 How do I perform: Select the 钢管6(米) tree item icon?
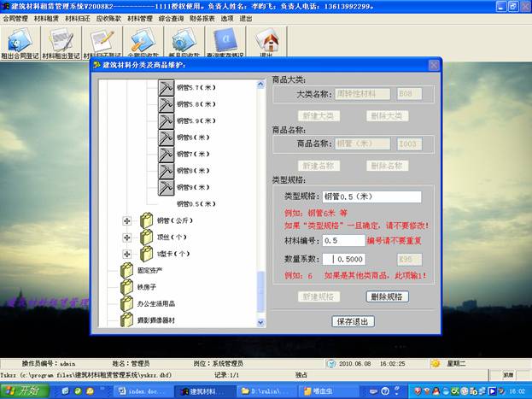(166, 137)
